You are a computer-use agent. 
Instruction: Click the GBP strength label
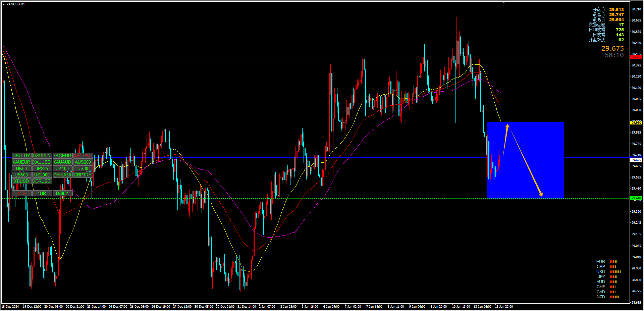click(601, 267)
